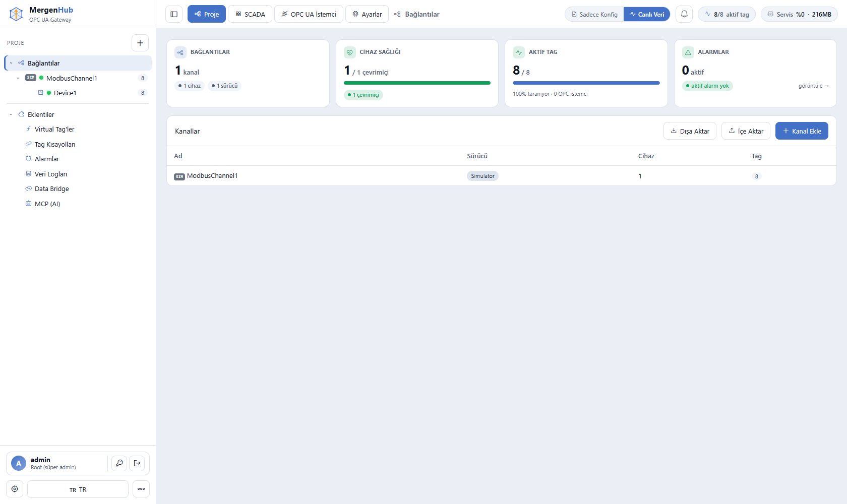
Task: Switch to Canlı Veri mode
Action: point(647,14)
